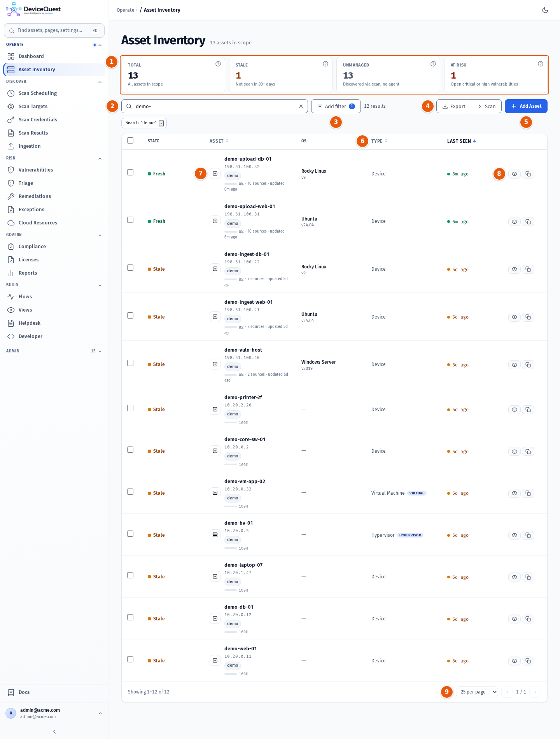Click the demo-vm-app-02 virtual machine icon

(215, 493)
